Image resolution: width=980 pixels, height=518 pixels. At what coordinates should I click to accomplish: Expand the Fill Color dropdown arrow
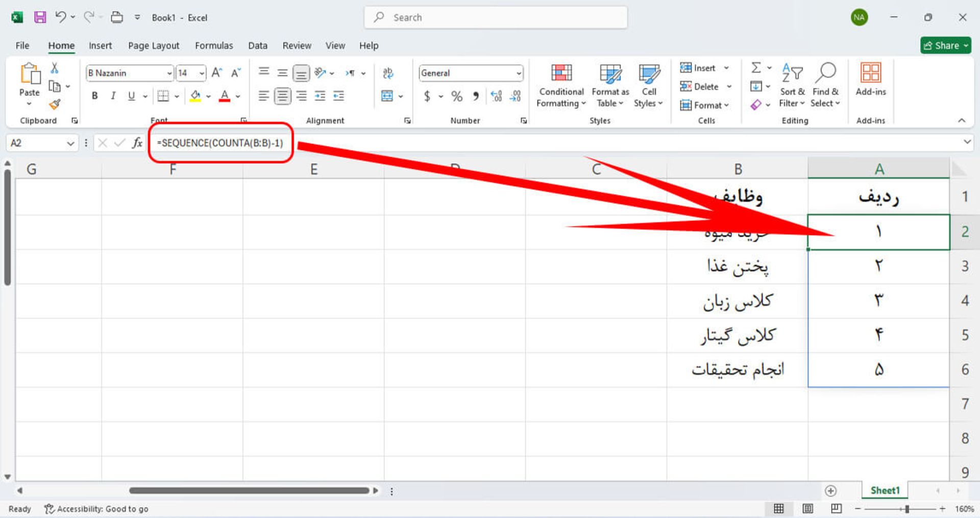tap(208, 96)
